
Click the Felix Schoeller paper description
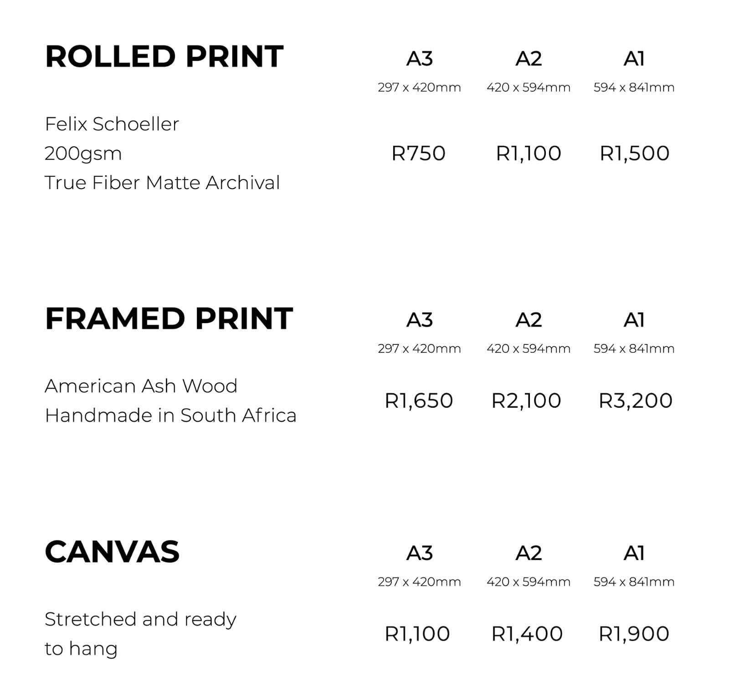click(112, 124)
